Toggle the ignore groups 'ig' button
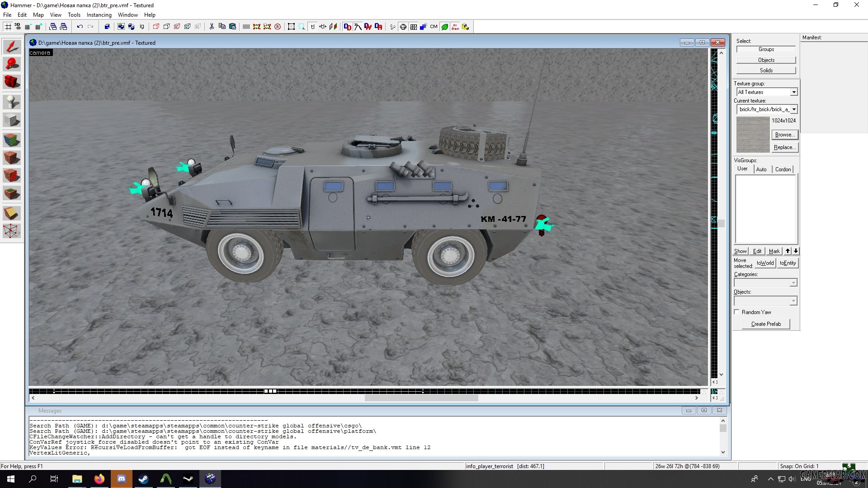The width and height of the screenshot is (868, 488). click(142, 27)
